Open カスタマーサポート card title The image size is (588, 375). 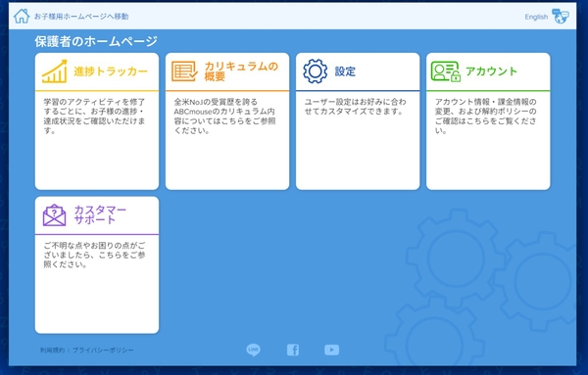coord(100,214)
